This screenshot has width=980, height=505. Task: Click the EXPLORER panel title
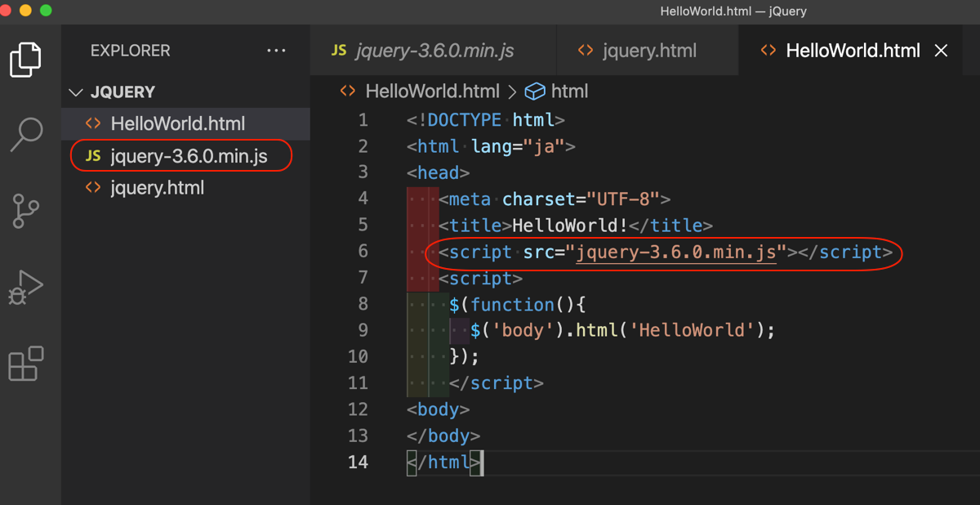pos(131,51)
